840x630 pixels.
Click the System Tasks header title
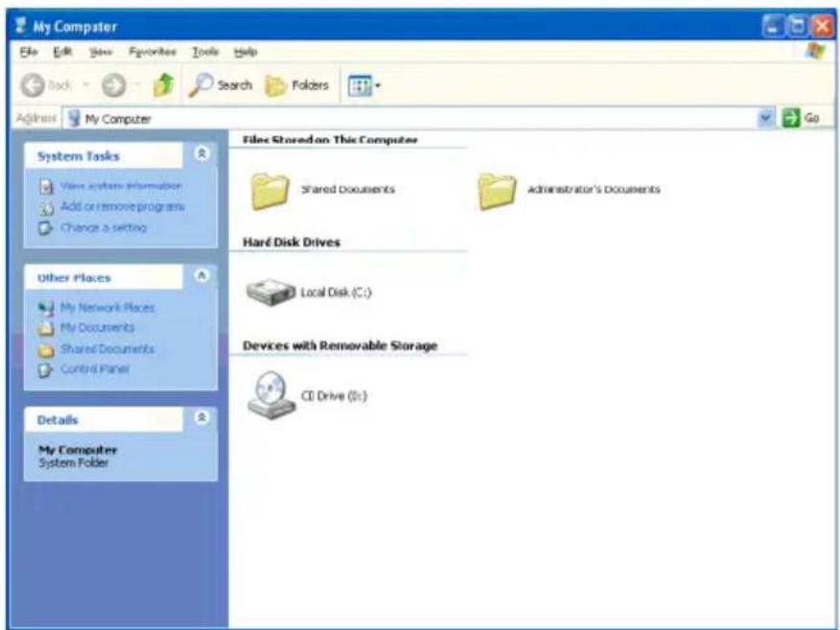[79, 156]
